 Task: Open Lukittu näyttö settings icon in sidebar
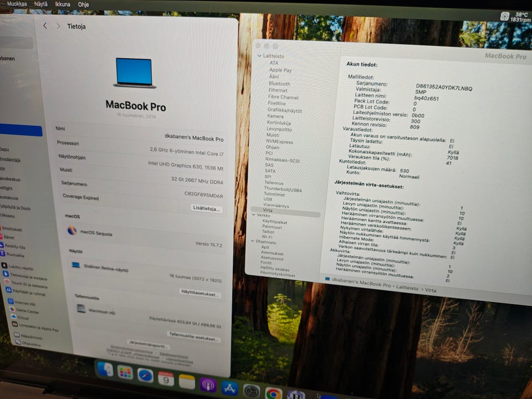[4, 265]
